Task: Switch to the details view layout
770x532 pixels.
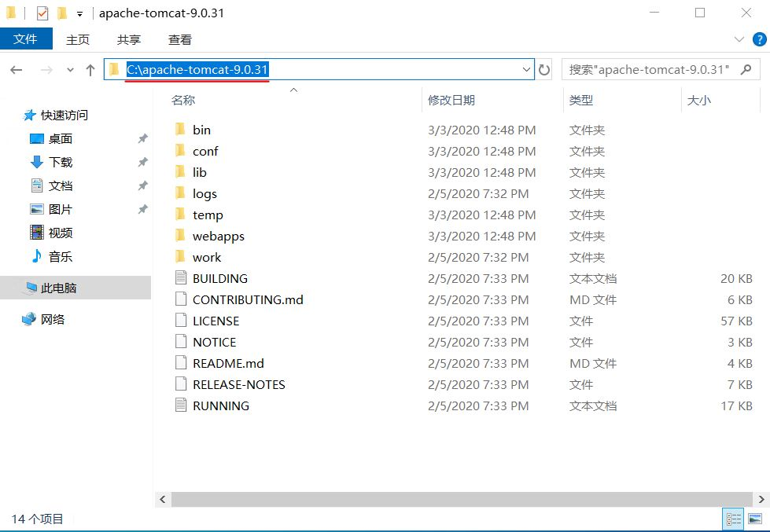Action: pyautogui.click(x=734, y=519)
